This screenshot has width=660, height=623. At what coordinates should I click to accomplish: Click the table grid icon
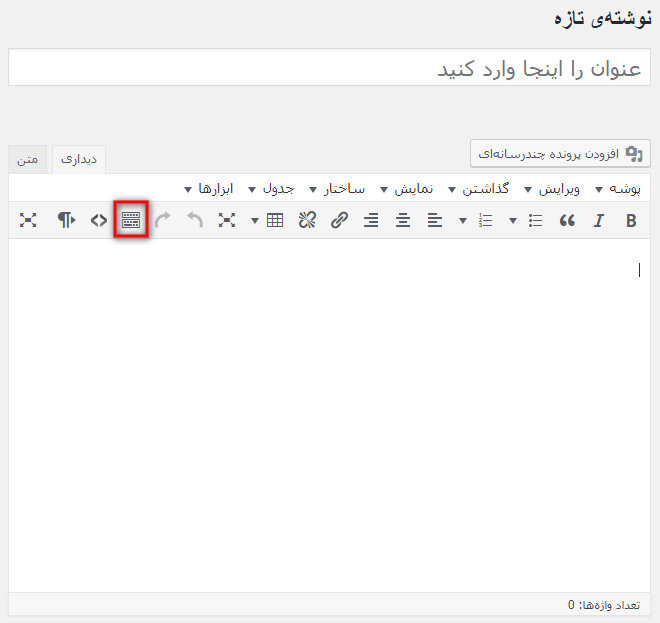[275, 221]
